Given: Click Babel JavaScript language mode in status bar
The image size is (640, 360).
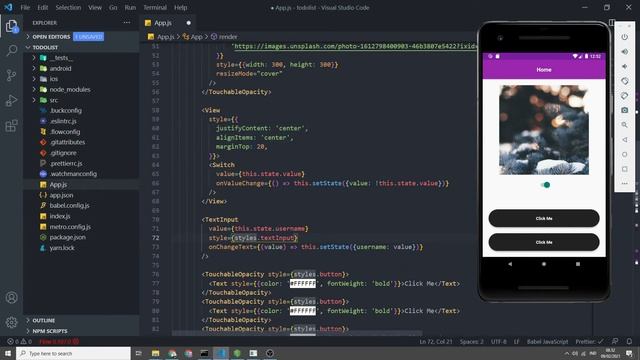Looking at the screenshot, I should (x=547, y=341).
